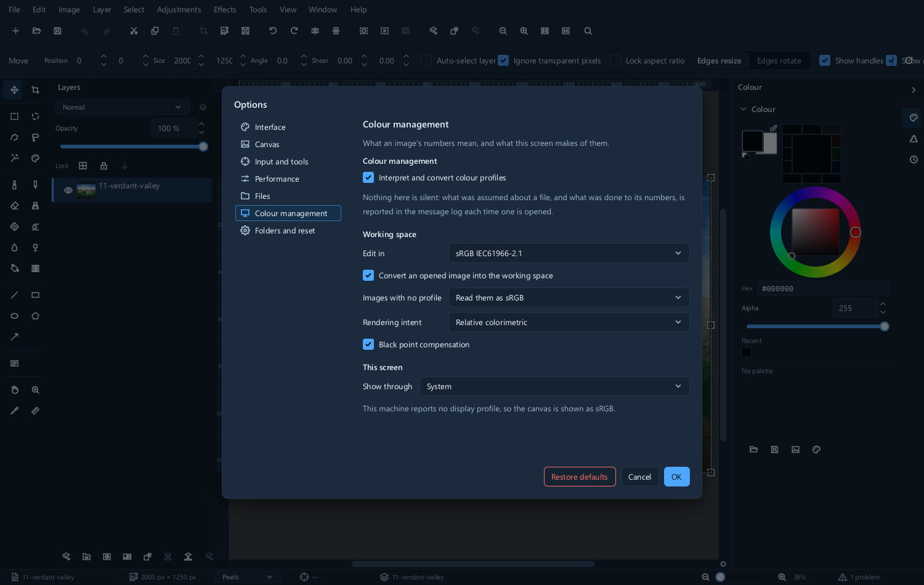Open the Pixels units dropdown in status bar
The height and width of the screenshot is (585, 924).
tap(248, 577)
